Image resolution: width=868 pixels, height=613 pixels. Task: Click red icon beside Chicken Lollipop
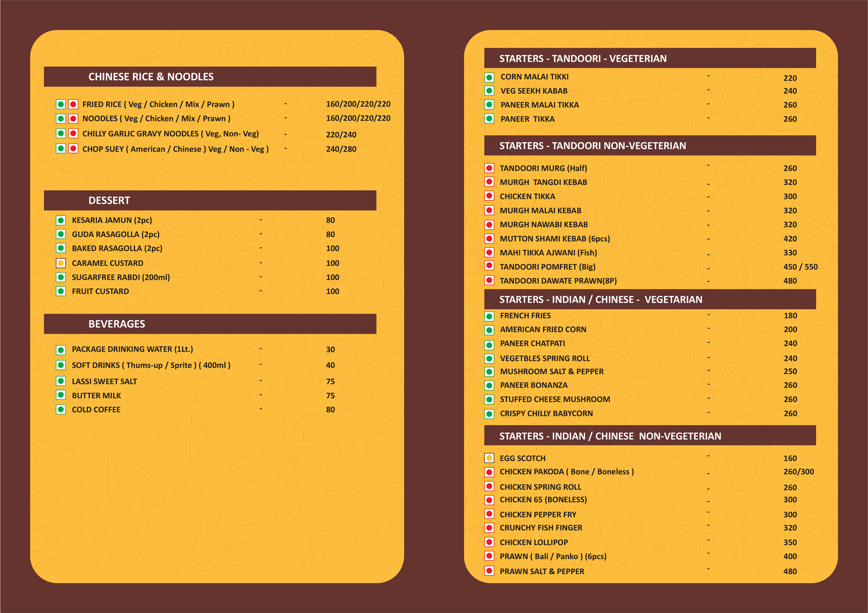point(489,542)
